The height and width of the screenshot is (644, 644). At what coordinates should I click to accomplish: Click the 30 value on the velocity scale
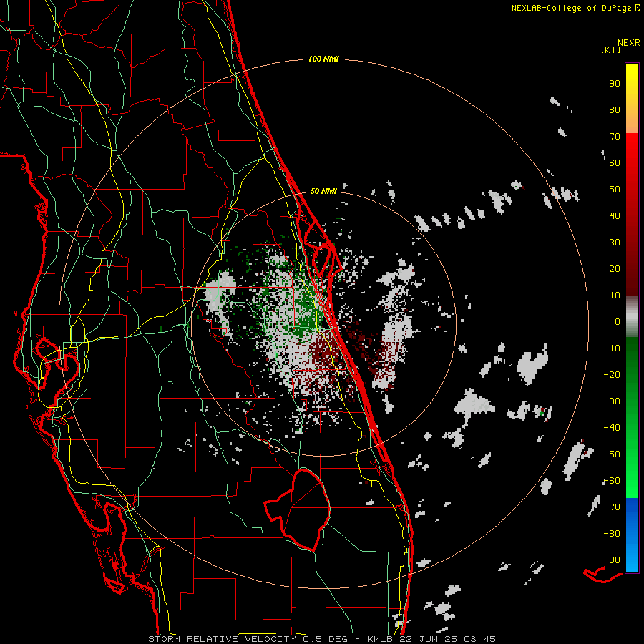tap(615, 243)
